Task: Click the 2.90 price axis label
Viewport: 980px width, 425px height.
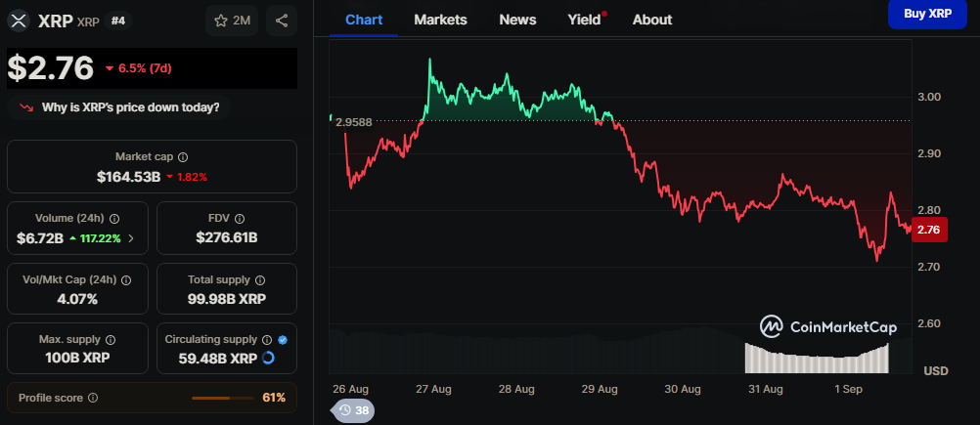Action: click(x=929, y=153)
